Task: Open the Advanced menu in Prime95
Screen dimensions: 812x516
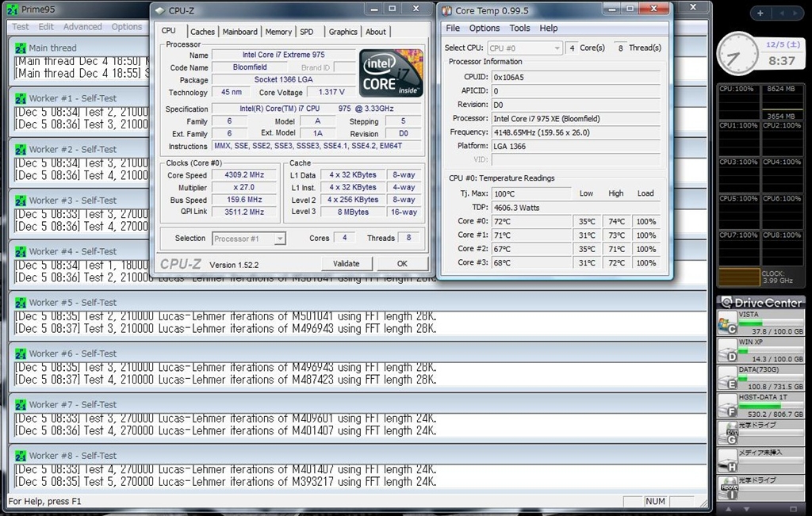Action: click(82, 27)
